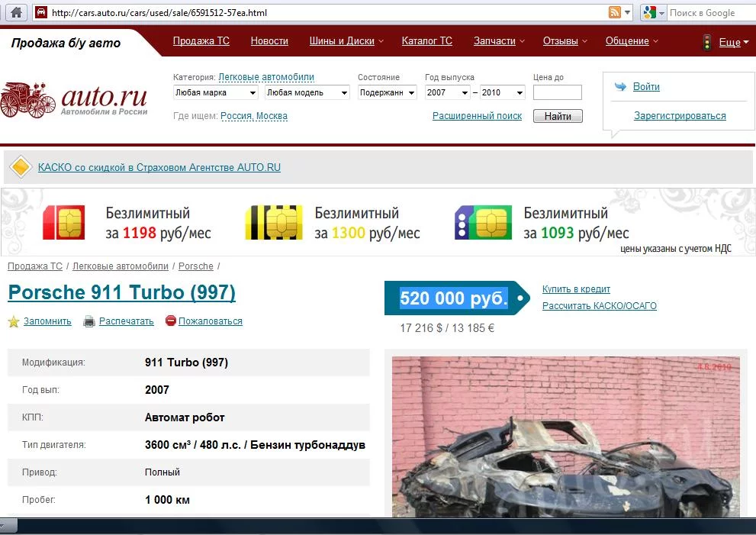Open the Общение menu item
The image size is (756, 535).
[x=627, y=41]
